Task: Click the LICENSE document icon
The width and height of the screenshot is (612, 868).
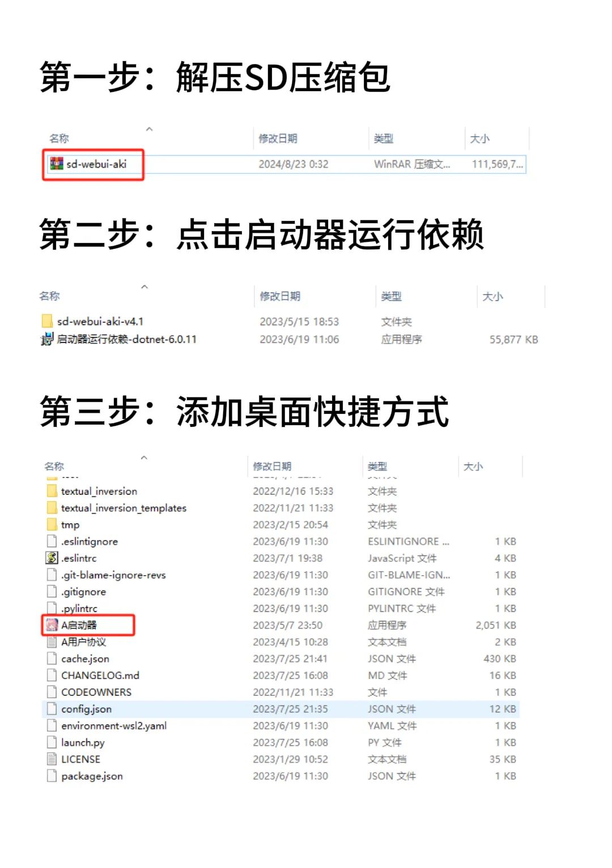Action: tap(52, 759)
